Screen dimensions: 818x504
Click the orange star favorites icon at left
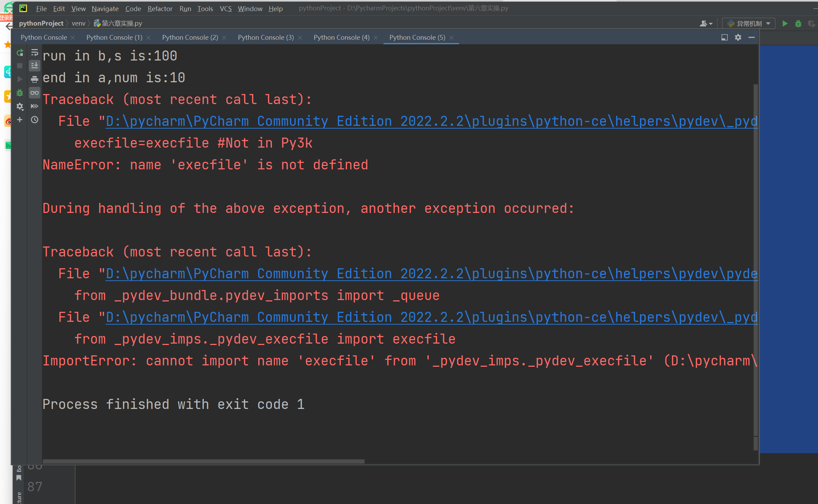coord(7,44)
